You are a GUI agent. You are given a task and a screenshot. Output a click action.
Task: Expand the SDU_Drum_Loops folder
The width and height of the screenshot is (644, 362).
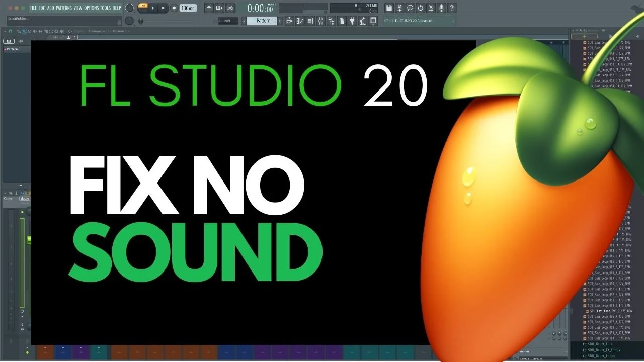(x=599, y=356)
